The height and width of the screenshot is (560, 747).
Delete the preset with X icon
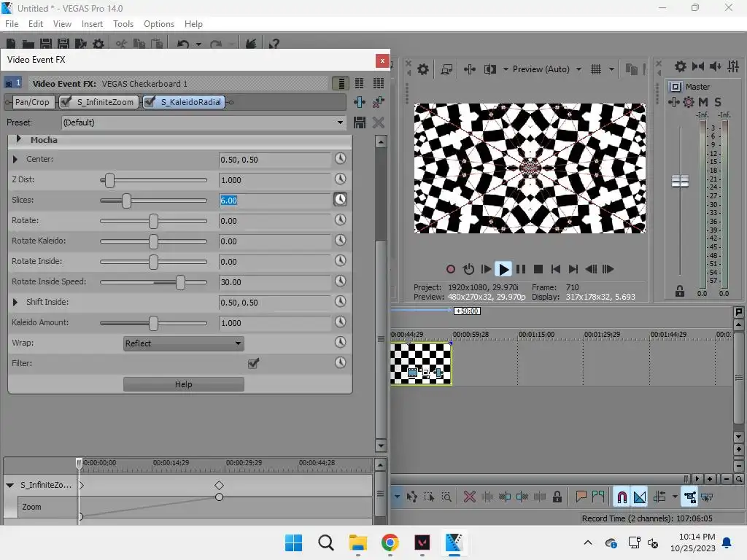coord(379,122)
